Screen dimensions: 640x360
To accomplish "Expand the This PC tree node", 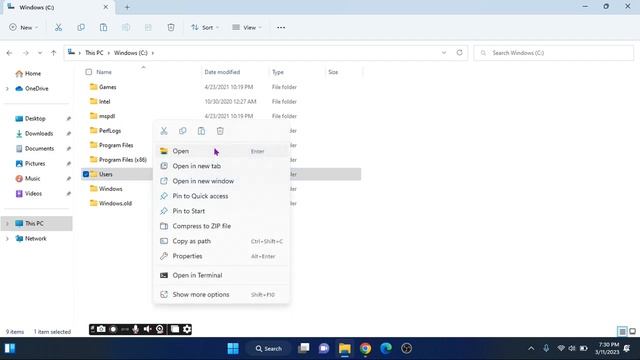I will click(x=7, y=224).
